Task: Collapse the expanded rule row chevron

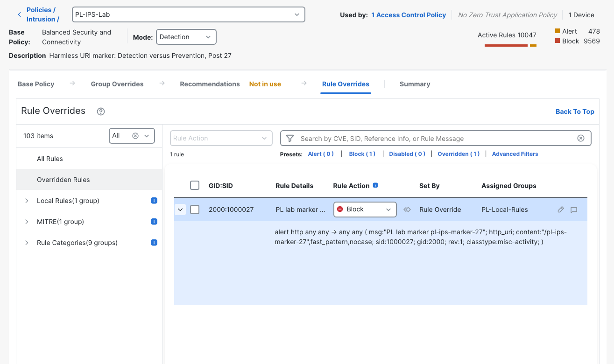Action: pos(180,210)
